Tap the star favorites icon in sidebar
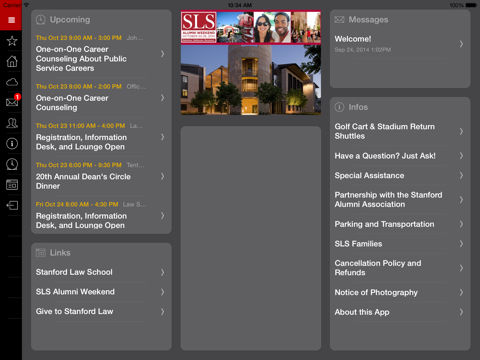The image size is (480, 360). 12,41
